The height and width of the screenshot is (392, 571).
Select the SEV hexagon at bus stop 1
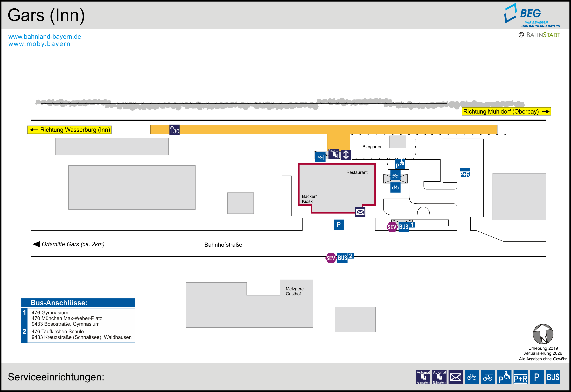pyautogui.click(x=392, y=227)
